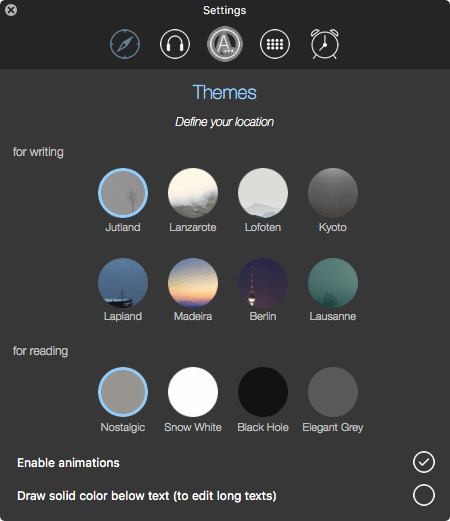Open the grid dots settings tab

pos(275,44)
